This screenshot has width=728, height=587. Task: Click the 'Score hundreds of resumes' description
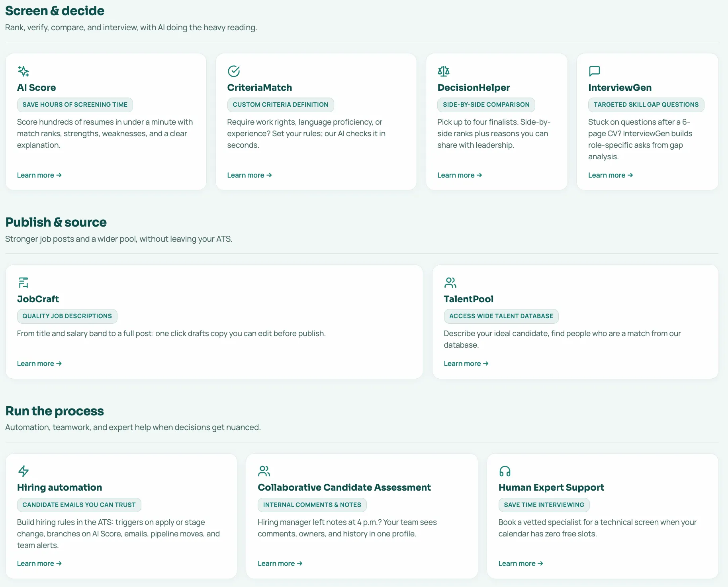coord(105,134)
